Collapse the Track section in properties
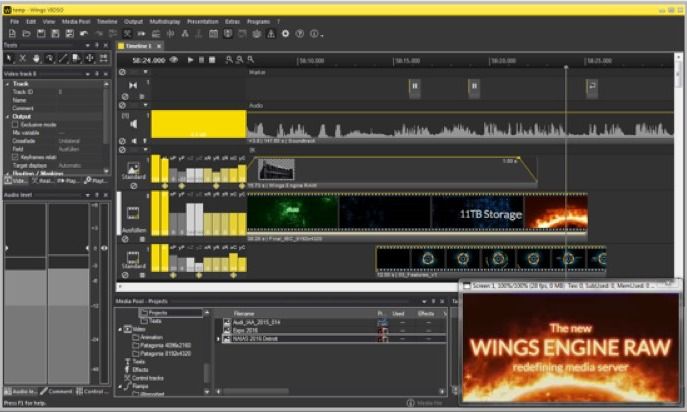 click(7, 84)
